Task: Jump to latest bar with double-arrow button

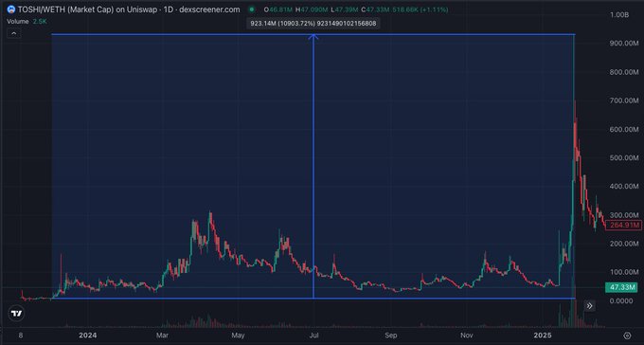Action: tap(589, 305)
